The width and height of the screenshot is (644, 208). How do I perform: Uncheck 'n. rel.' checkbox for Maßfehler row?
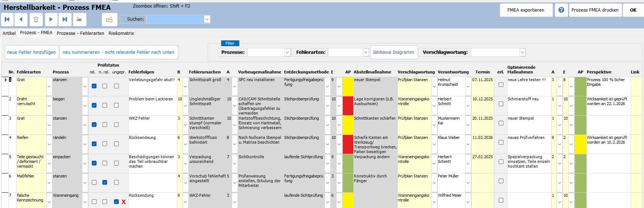[105, 183]
